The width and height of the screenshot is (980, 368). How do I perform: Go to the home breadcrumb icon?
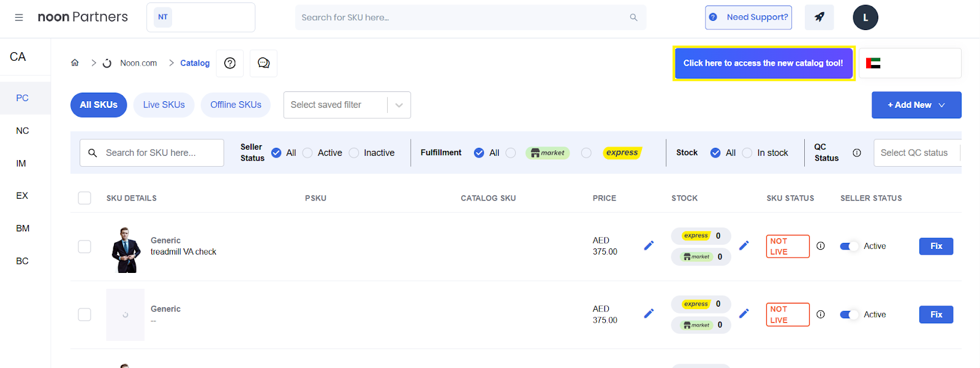pos(75,63)
